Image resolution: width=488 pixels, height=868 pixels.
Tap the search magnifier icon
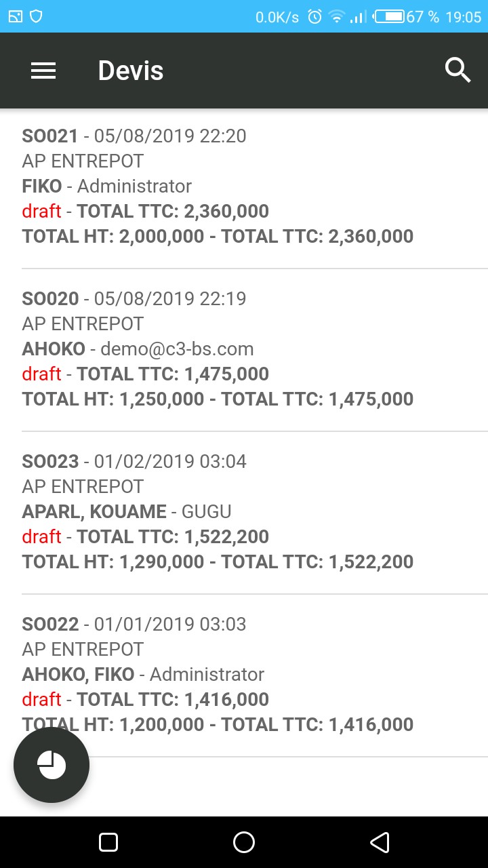457,70
